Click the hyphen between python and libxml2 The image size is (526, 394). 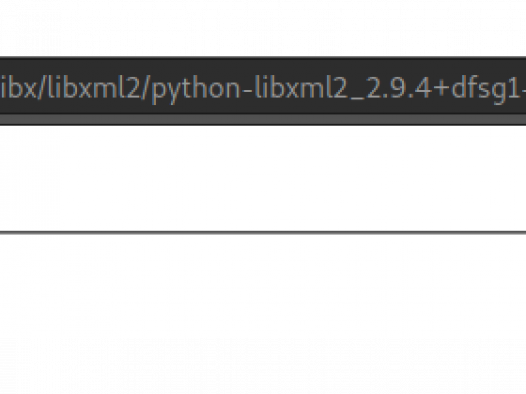(x=247, y=90)
